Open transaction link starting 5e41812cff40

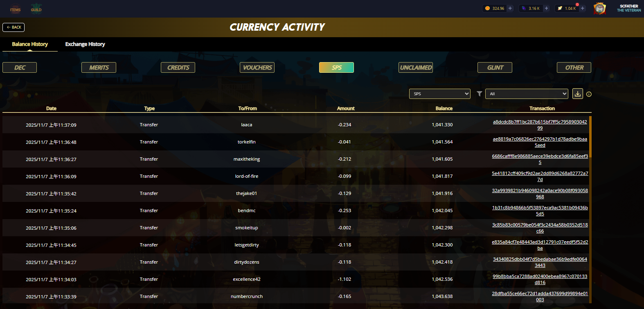[540, 177]
